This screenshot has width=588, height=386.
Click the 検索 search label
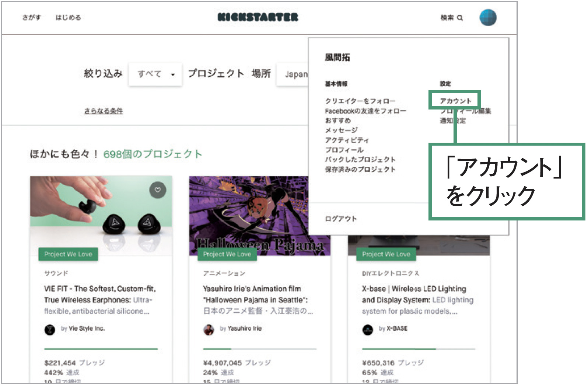pyautogui.click(x=447, y=17)
